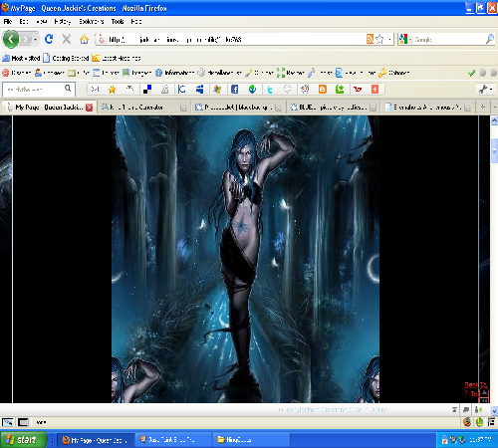Open the Help menu
The image size is (498, 448).
pyautogui.click(x=136, y=22)
